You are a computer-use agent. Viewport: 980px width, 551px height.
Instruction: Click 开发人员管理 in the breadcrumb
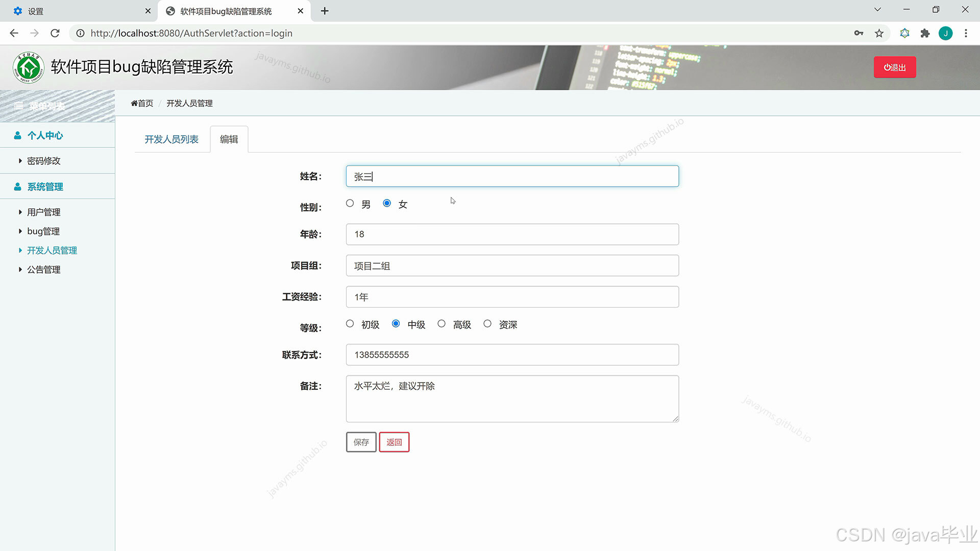(x=189, y=103)
